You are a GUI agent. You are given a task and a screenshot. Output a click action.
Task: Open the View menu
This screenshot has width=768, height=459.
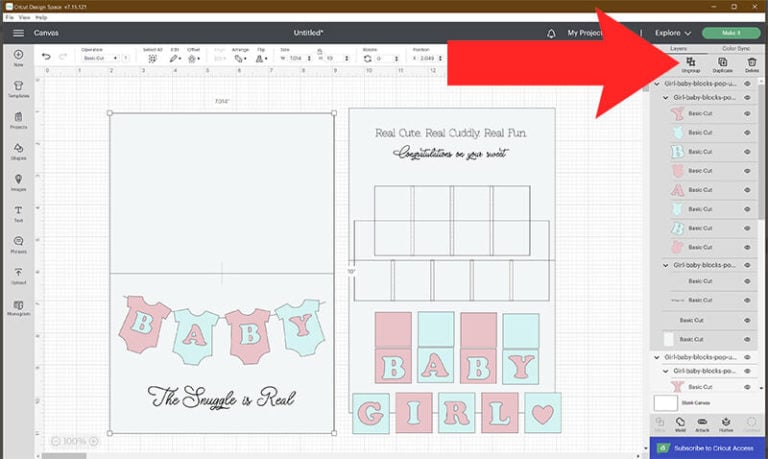point(24,17)
